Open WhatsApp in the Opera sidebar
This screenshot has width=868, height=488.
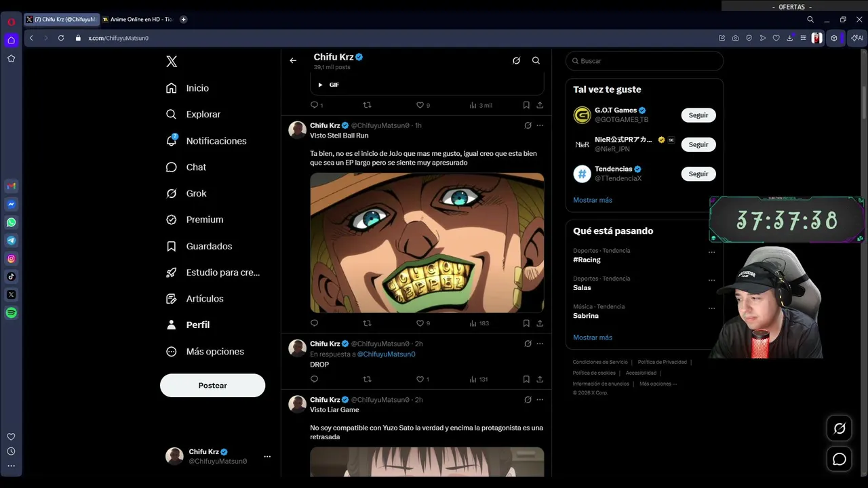click(x=12, y=222)
